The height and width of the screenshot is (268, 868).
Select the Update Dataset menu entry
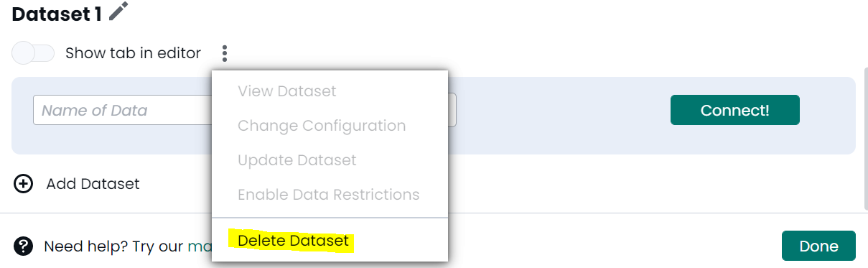(x=297, y=160)
